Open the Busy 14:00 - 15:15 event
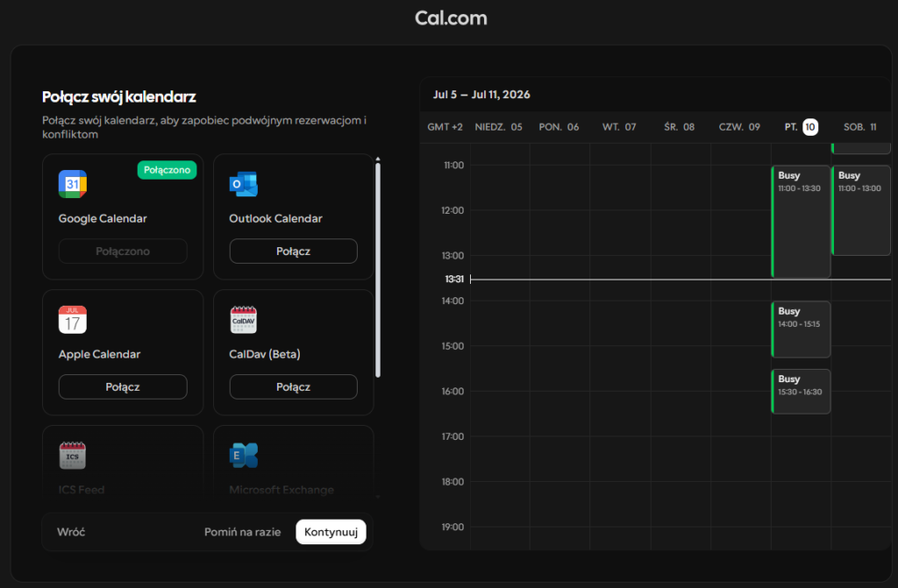The height and width of the screenshot is (588, 898). tap(801, 329)
